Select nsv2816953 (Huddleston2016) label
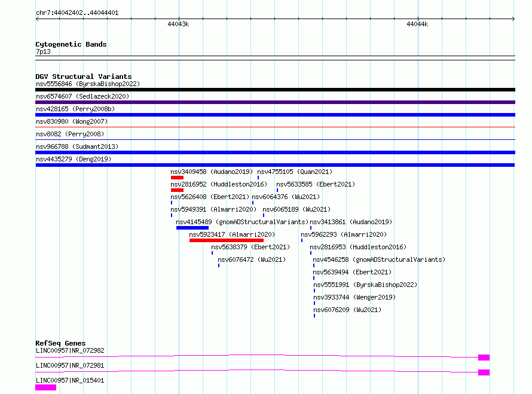Viewport: 532px width, 394px height. (358, 247)
